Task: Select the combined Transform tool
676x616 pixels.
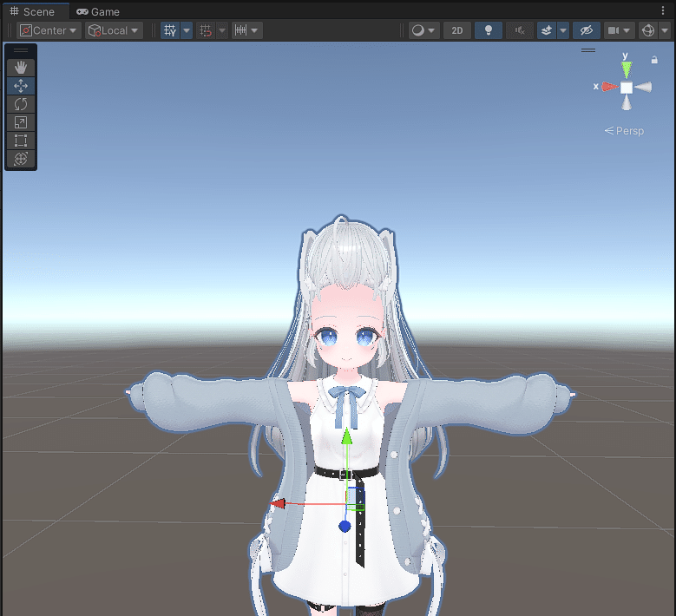Action: 21,159
